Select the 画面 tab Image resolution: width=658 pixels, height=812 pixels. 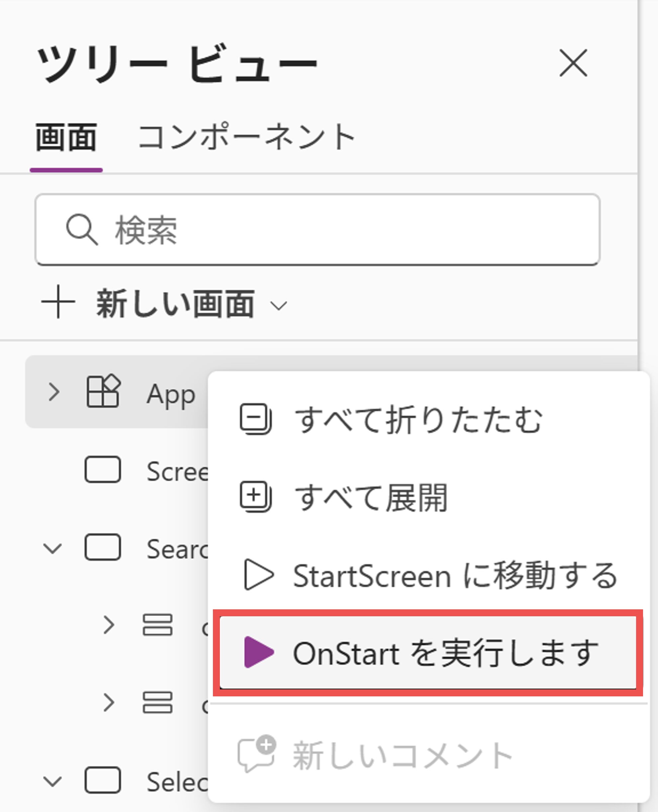click(x=66, y=137)
